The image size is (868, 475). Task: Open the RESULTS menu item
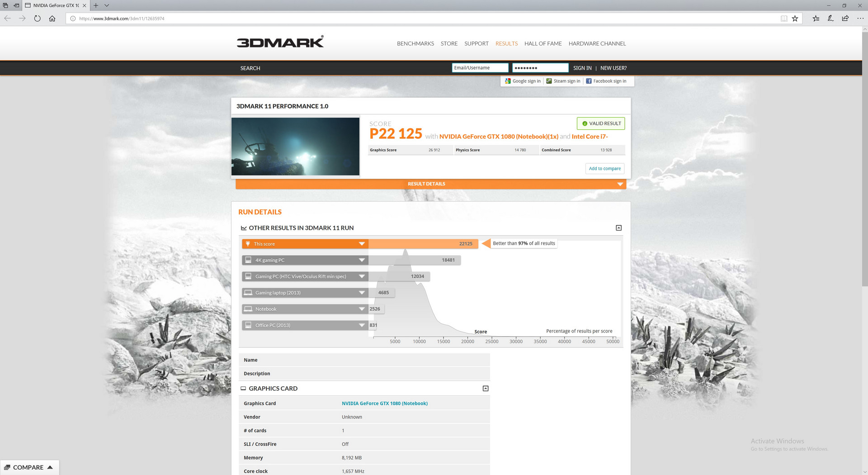coord(506,43)
